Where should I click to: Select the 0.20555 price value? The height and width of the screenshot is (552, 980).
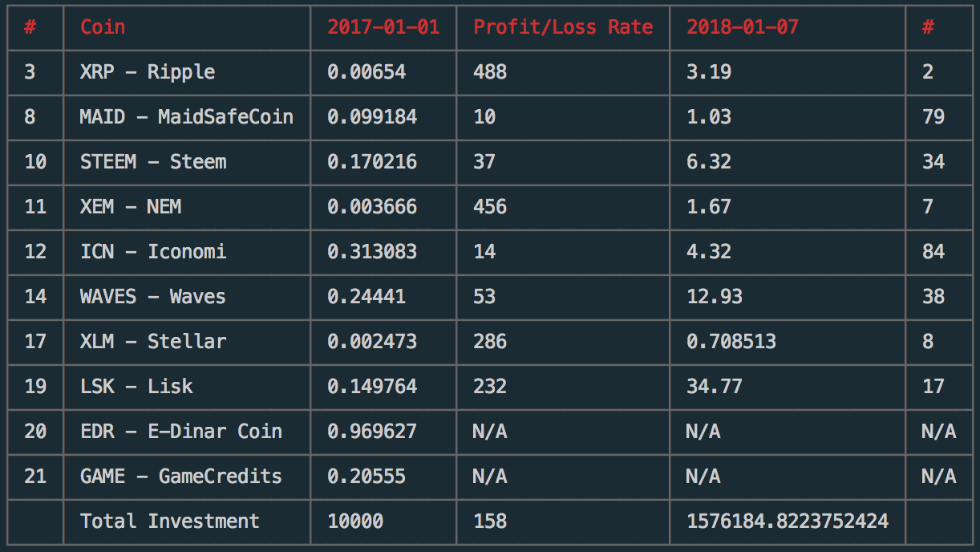pos(366,477)
